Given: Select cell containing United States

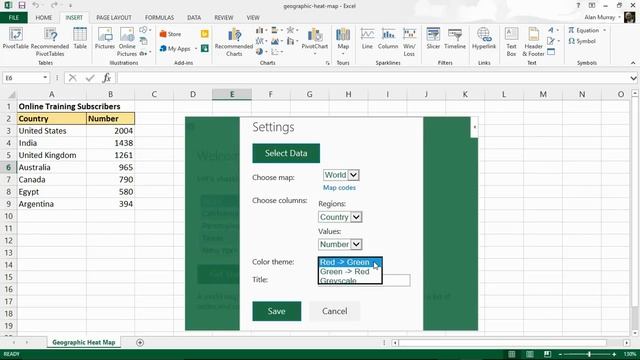Looking at the screenshot, I should click(x=52, y=131).
